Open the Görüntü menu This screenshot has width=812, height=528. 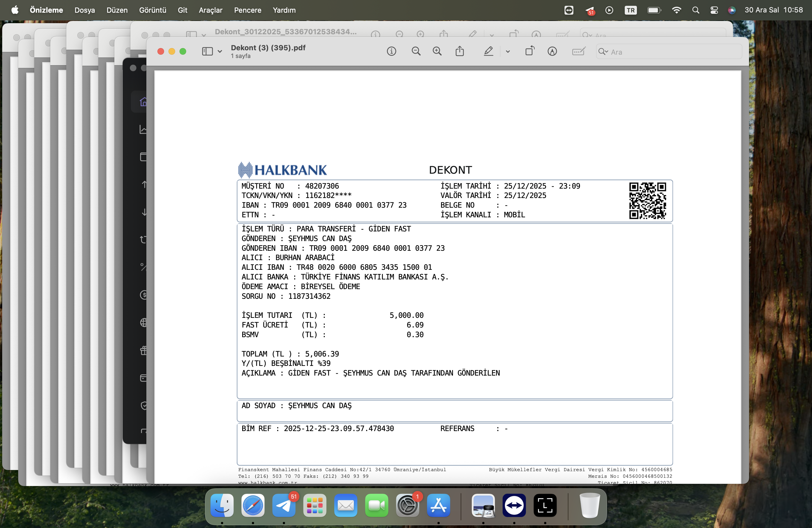152,10
